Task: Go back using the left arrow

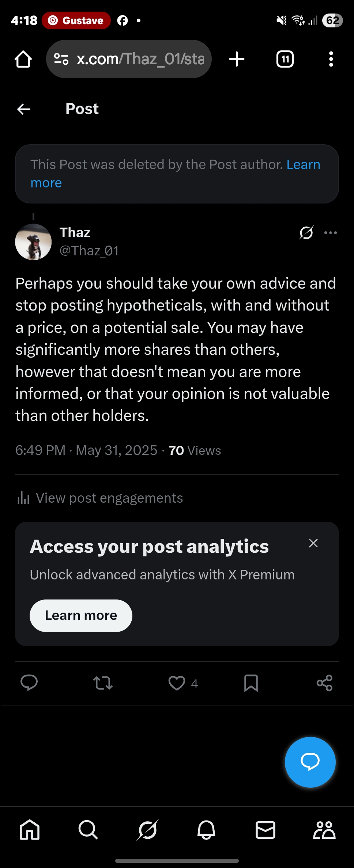Action: (24, 109)
